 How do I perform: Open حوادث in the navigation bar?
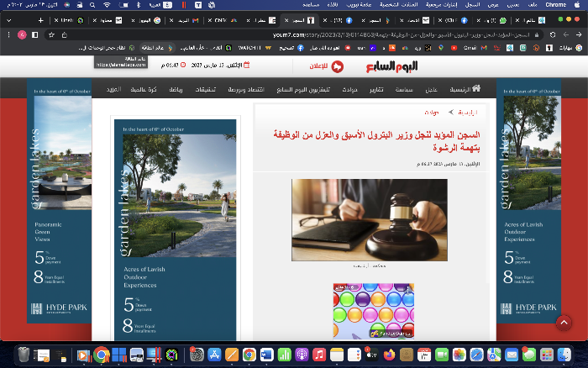[349, 89]
